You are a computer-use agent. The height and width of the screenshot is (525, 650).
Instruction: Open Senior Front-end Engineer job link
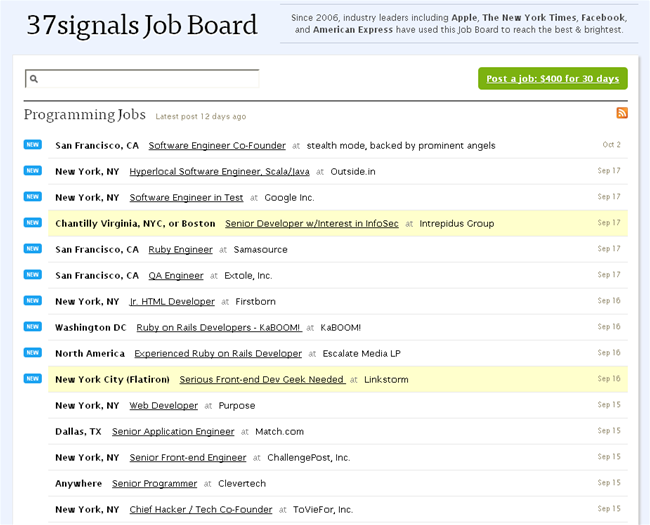coord(188,457)
